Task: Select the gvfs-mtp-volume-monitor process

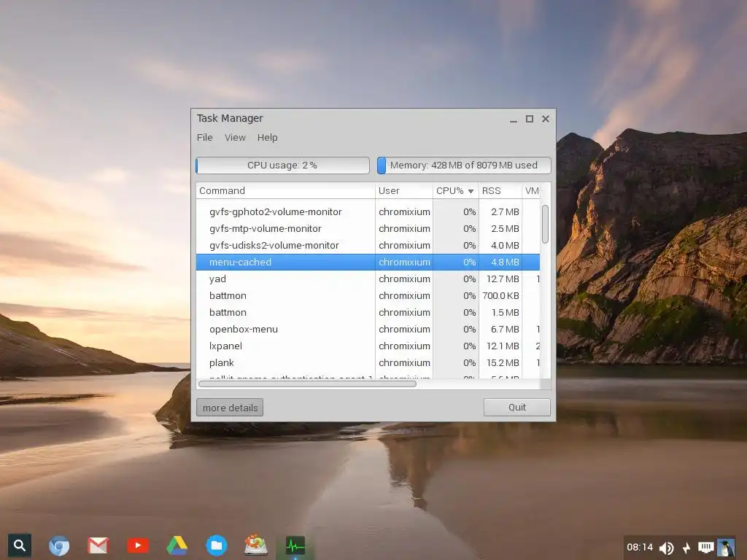Action: pos(368,228)
